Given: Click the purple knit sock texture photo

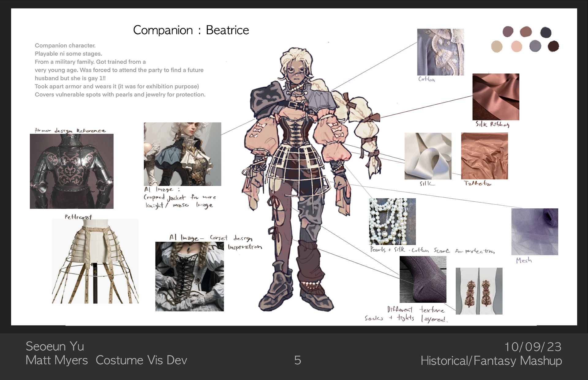Looking at the screenshot, I should coord(423,279).
